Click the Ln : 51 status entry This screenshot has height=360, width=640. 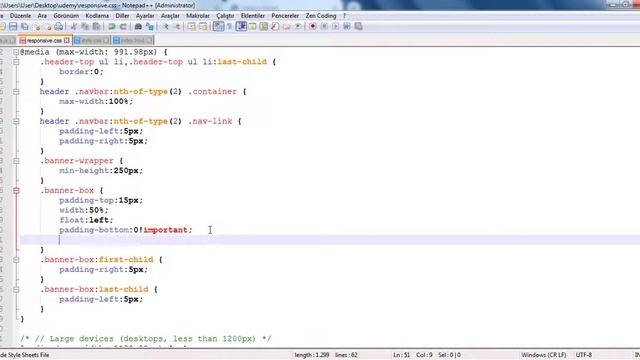click(402, 355)
